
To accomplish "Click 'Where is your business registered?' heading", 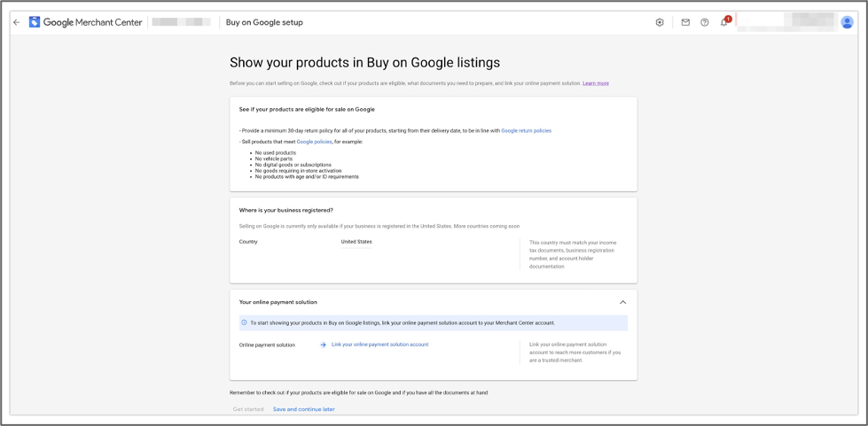I will 285,210.
